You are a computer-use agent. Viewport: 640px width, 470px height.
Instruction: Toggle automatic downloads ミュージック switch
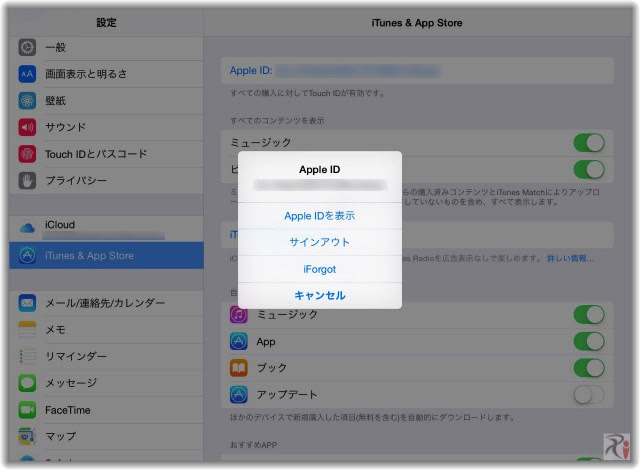click(589, 315)
